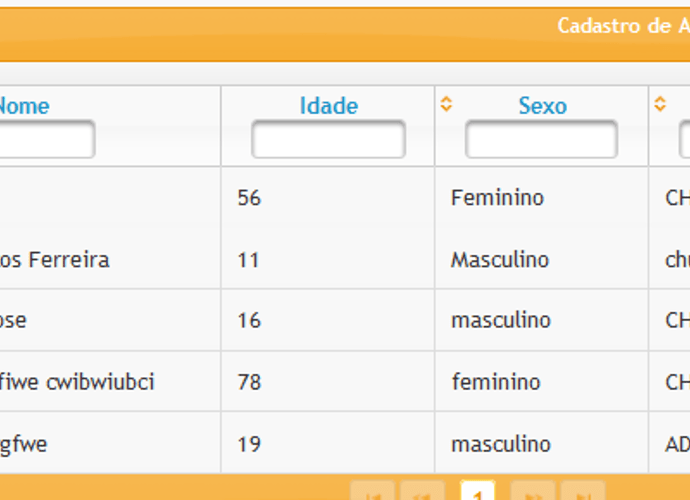Select row 'fiwe cwibwiubci'
Screen dimensions: 690x500
click(x=77, y=382)
